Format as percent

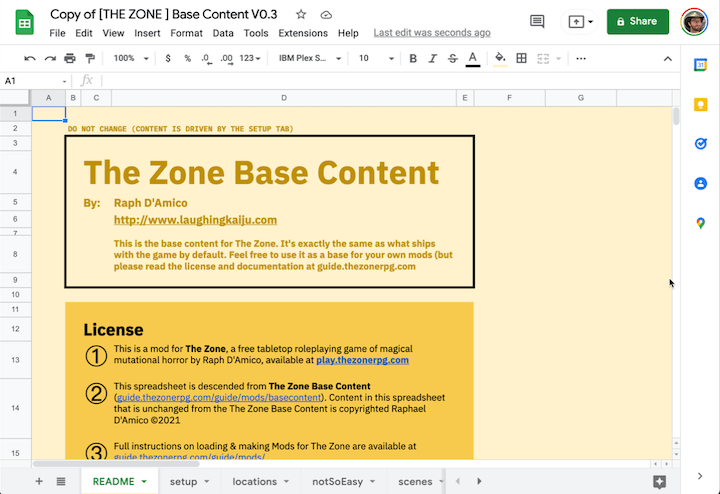pos(187,58)
